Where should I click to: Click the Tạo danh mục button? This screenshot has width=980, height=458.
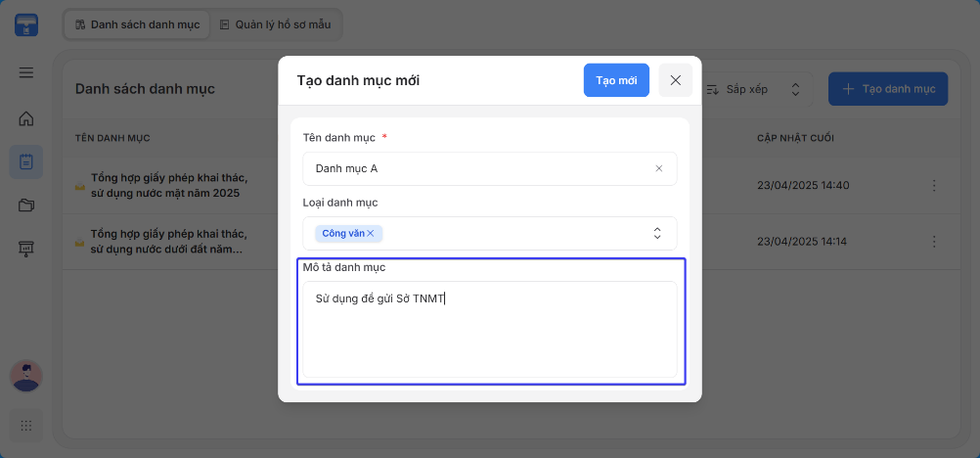888,89
